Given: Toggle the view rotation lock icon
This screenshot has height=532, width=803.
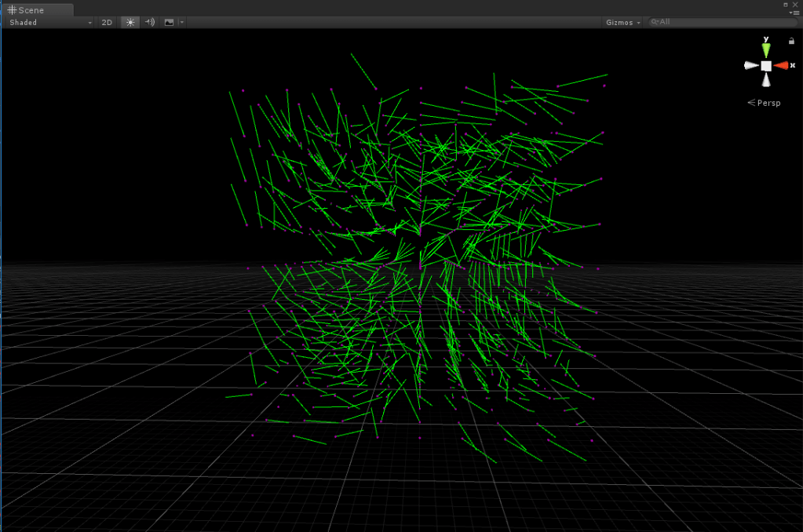Looking at the screenshot, I should [791, 41].
